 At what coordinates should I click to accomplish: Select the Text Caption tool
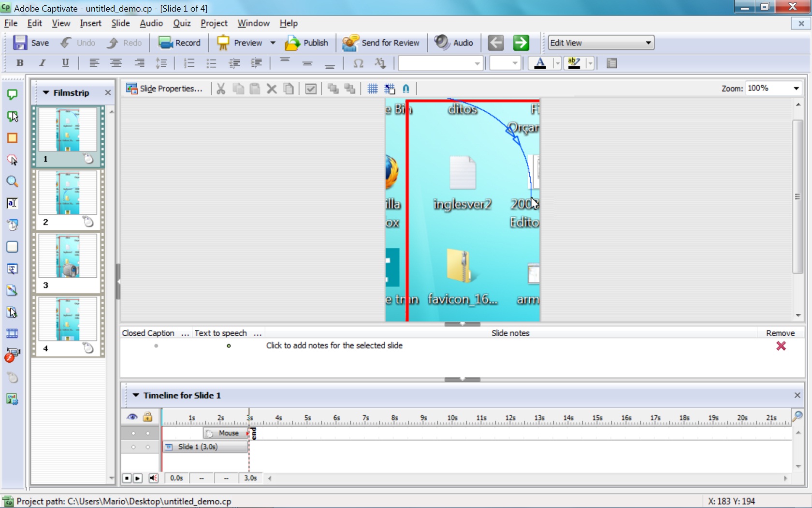[12, 94]
